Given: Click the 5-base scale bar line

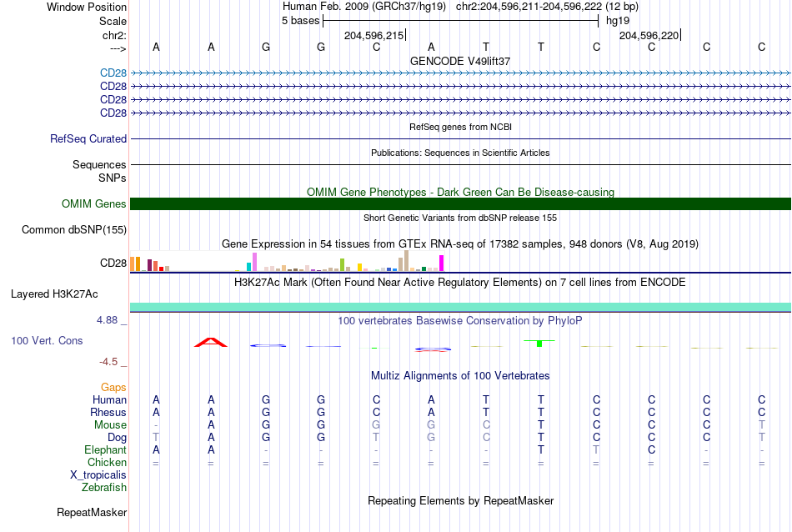Looking at the screenshot, I should tap(461, 21).
